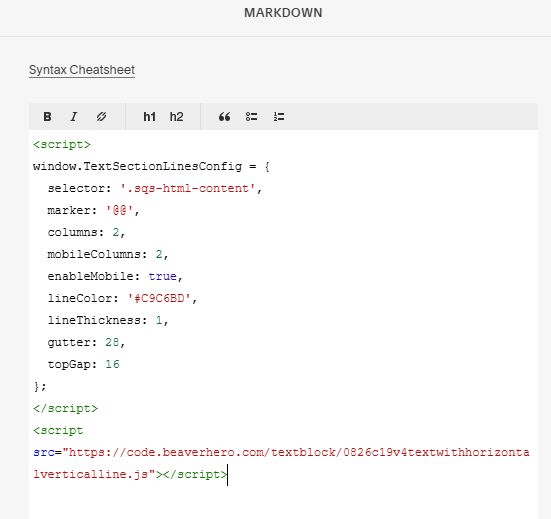This screenshot has width=551, height=519.
Task: Click the topGap value 16
Action: tap(112, 364)
